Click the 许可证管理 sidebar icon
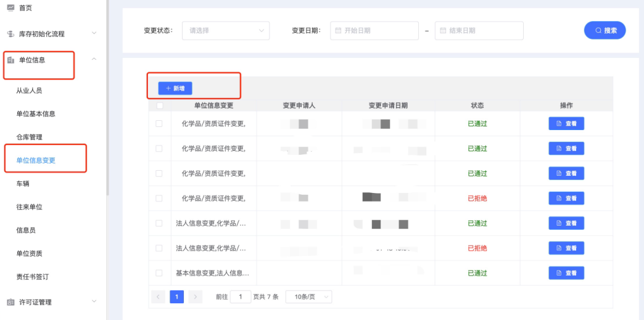Screen dimensions: 644x320 pos(10,302)
